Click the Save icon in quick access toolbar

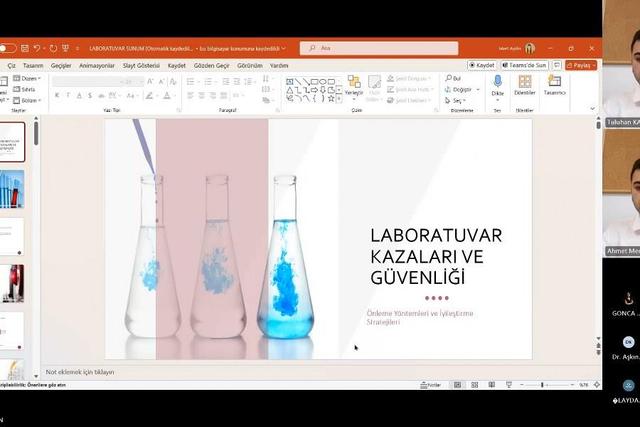click(24, 48)
